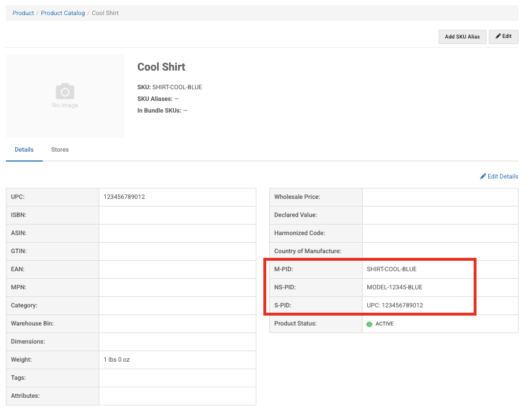The width and height of the screenshot is (532, 420).
Task: Click the S-PID: label
Action: click(283, 306)
